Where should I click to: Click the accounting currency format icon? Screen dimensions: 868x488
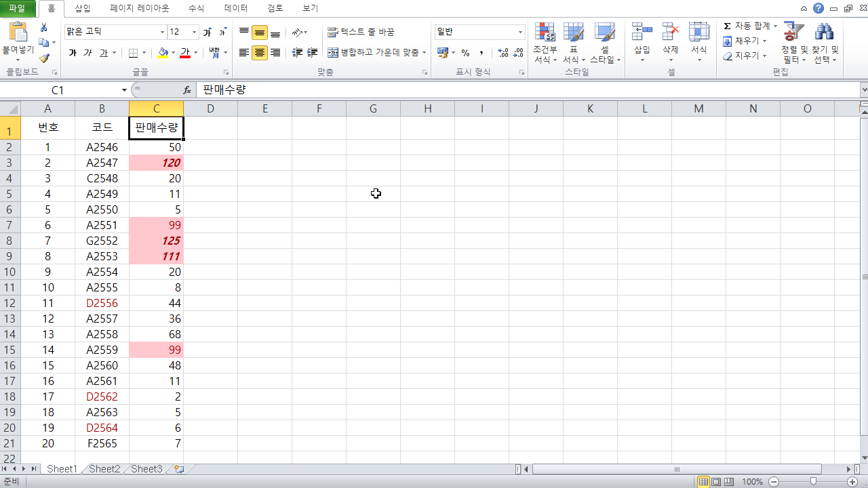[442, 53]
